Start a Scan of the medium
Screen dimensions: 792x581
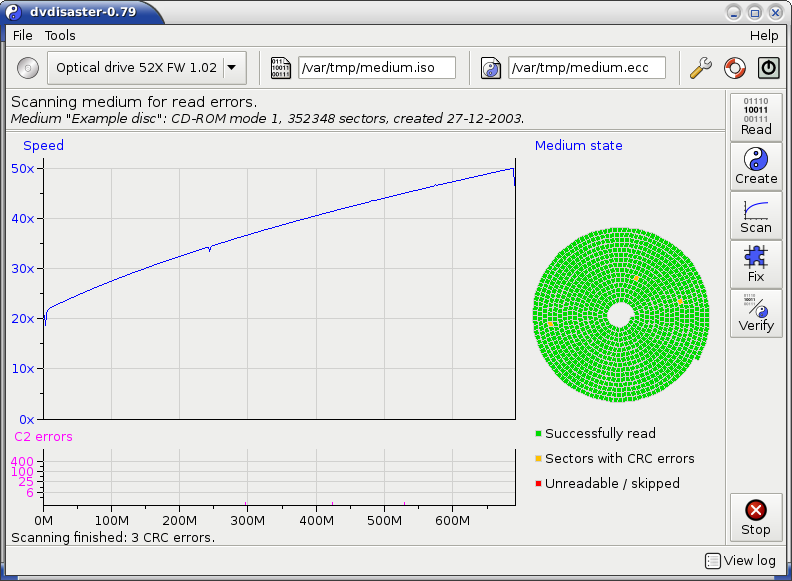756,215
